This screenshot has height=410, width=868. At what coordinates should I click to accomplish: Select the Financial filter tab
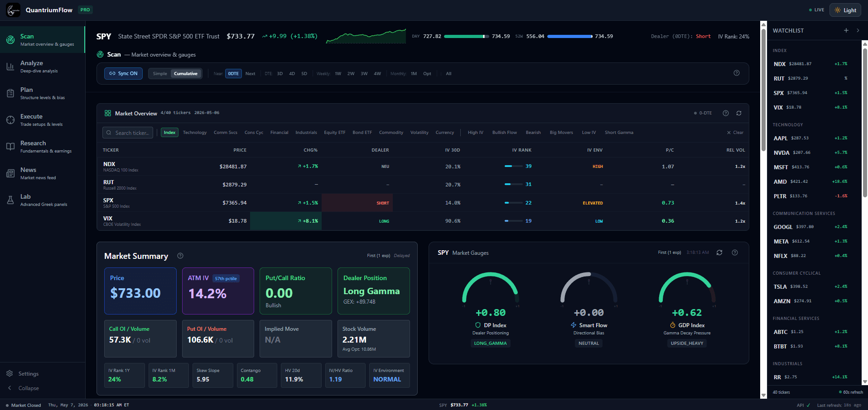point(279,133)
